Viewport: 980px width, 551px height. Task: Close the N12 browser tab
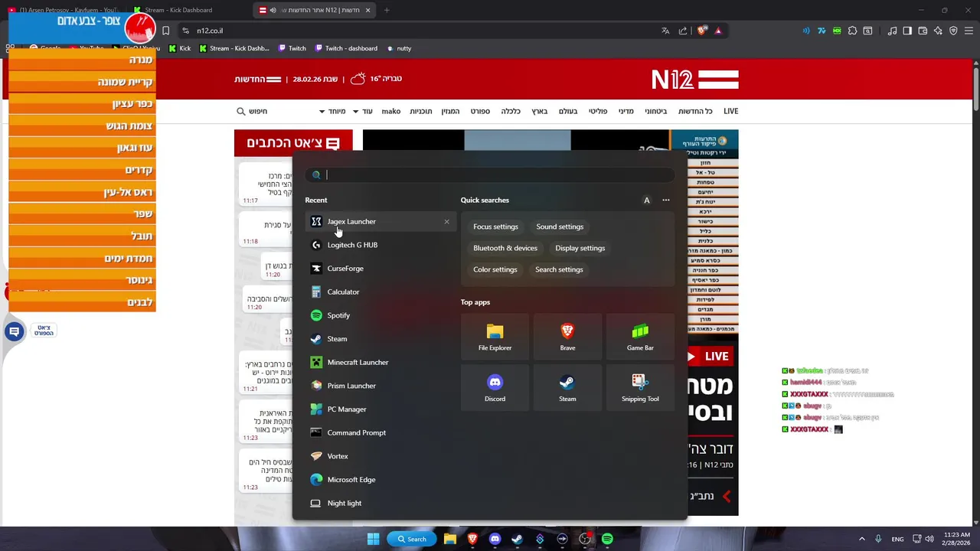(x=368, y=10)
